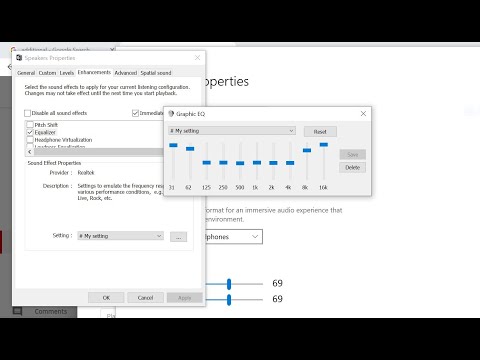Click the 31 Hz band slider handle
Screen dimensions: 480x360
point(173,145)
